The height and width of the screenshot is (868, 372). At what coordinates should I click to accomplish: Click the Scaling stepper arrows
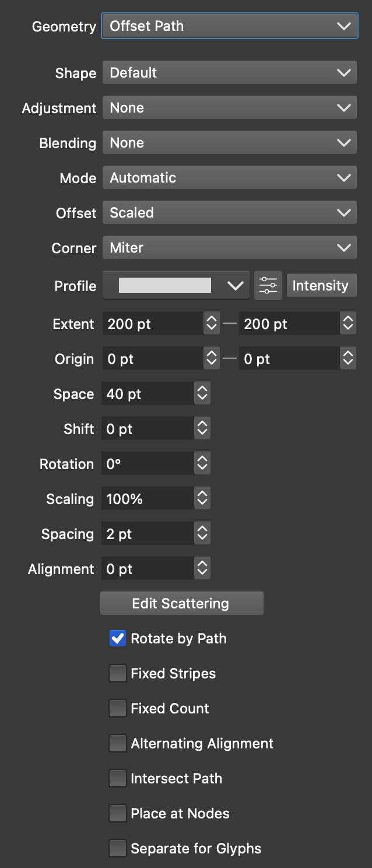202,499
